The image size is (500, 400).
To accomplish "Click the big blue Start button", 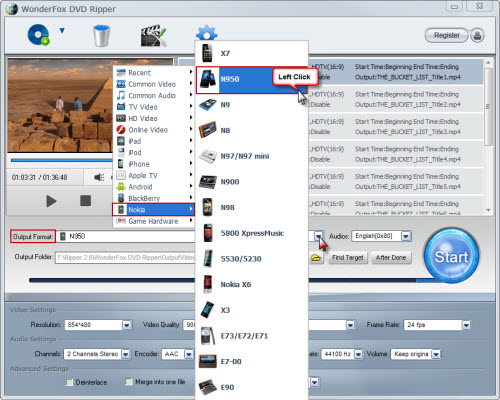I will coord(451,256).
